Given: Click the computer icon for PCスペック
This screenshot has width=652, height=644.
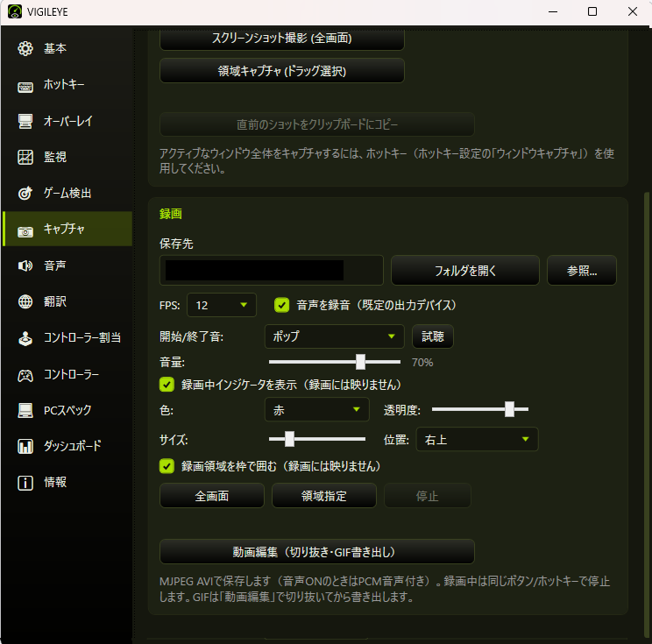Looking at the screenshot, I should [25, 410].
